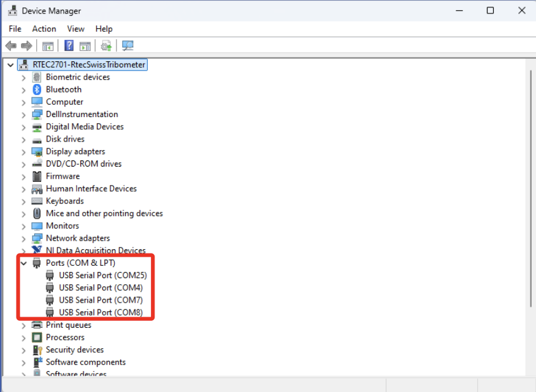Select the Software components label
This screenshot has width=536, height=392.
click(86, 362)
